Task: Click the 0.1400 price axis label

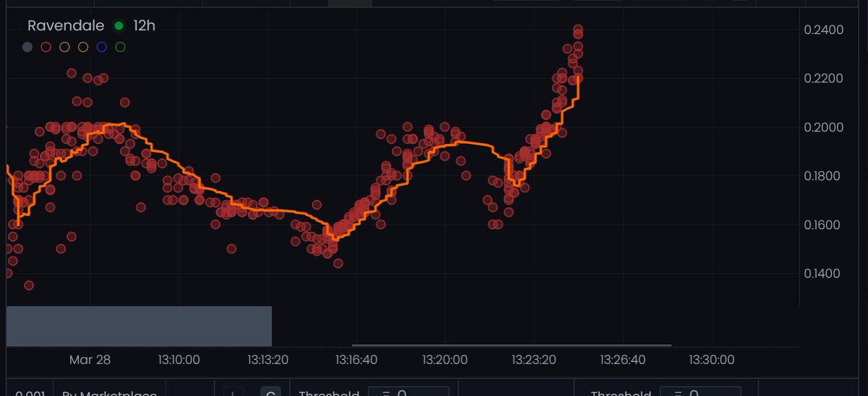Action: pos(823,273)
